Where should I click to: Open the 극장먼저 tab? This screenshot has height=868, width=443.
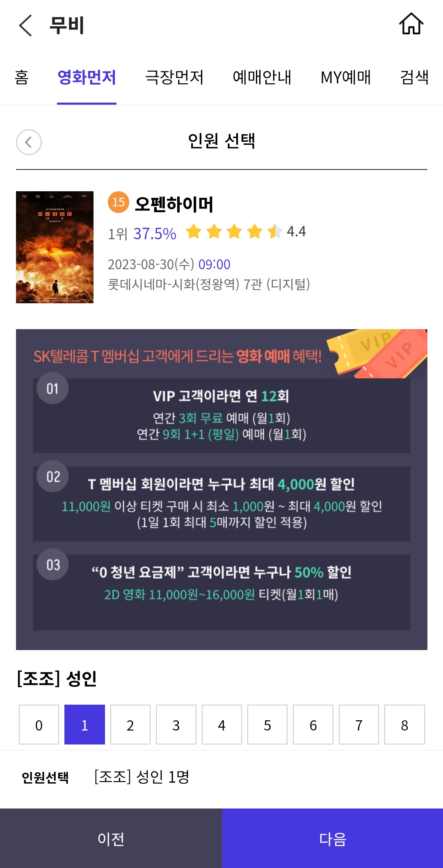[x=174, y=77]
